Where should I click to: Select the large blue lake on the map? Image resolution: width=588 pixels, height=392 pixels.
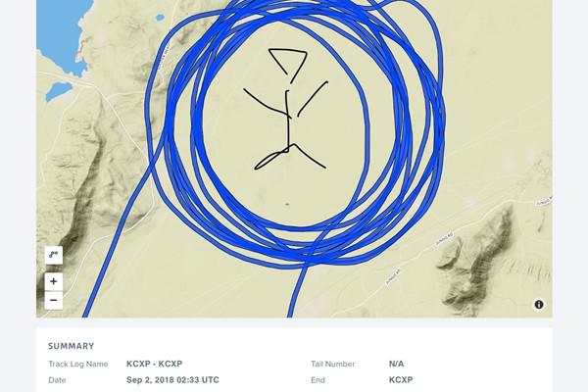tap(64, 35)
